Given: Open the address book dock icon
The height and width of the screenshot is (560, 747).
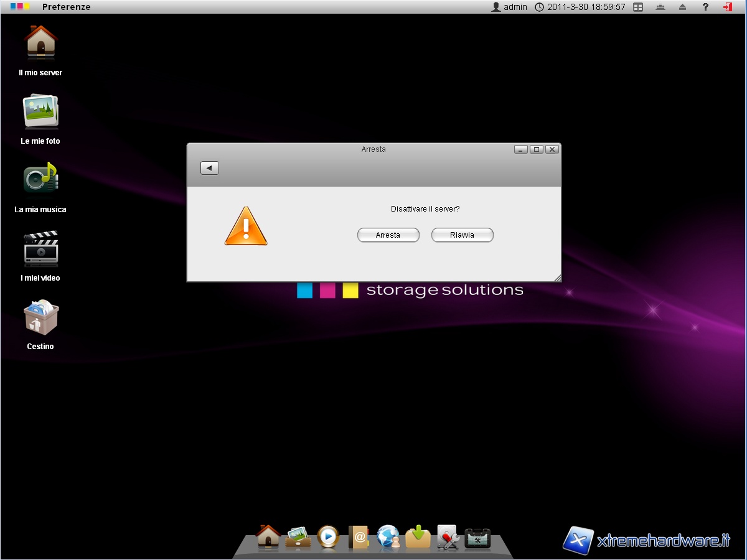Looking at the screenshot, I should (x=359, y=537).
